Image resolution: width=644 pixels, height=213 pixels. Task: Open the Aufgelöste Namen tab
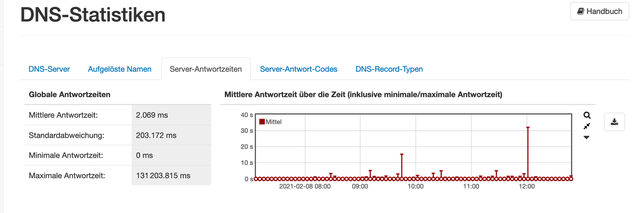(120, 69)
